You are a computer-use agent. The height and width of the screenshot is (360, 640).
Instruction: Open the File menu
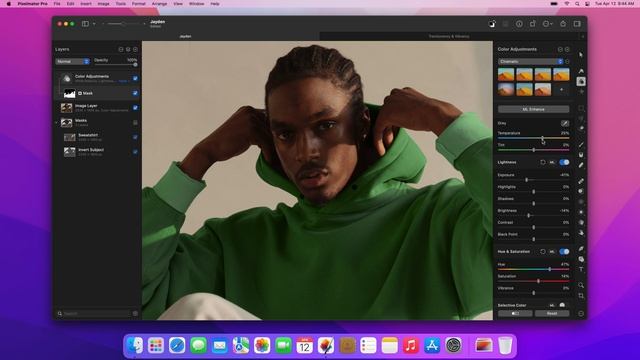tap(57, 4)
